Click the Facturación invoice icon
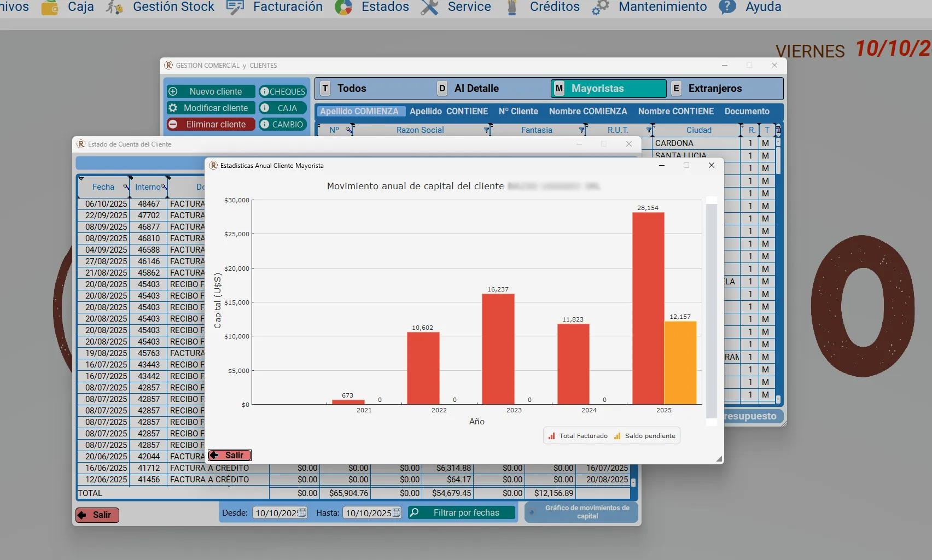This screenshot has height=560, width=932. 235,7
